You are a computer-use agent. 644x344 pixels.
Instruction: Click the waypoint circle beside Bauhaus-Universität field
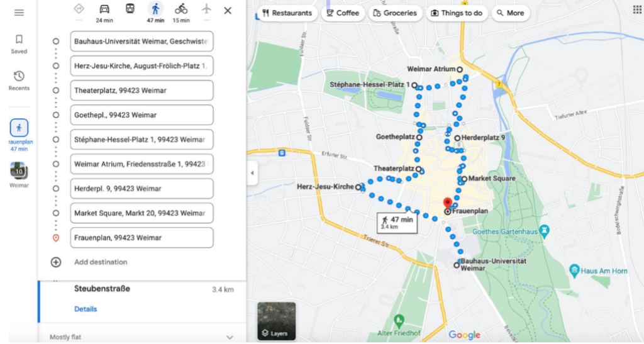click(56, 42)
